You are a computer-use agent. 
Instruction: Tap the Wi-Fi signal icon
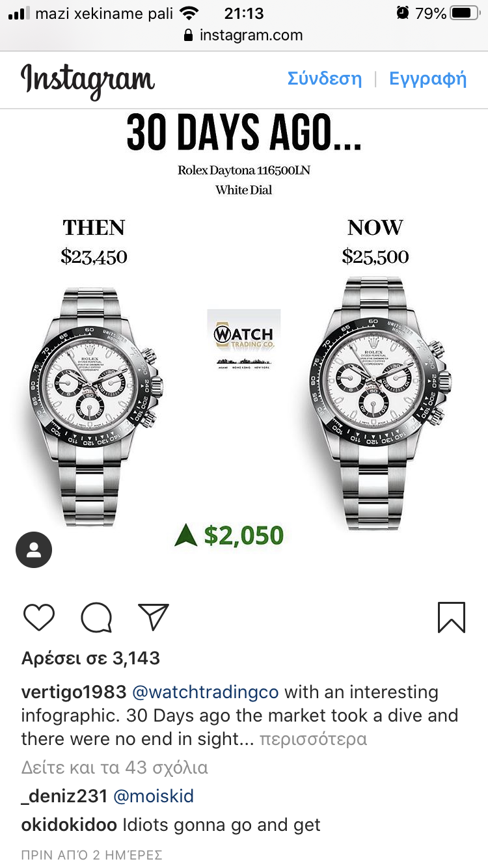pos(189,13)
